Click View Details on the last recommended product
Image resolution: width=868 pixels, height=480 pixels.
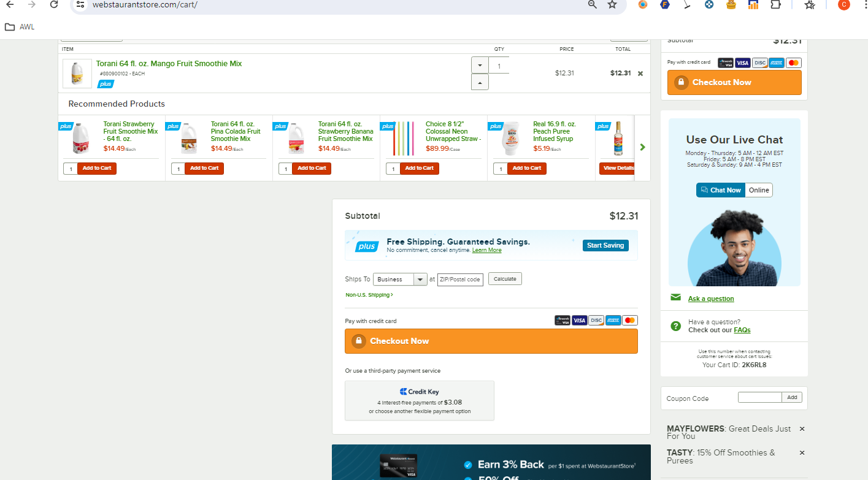point(617,169)
